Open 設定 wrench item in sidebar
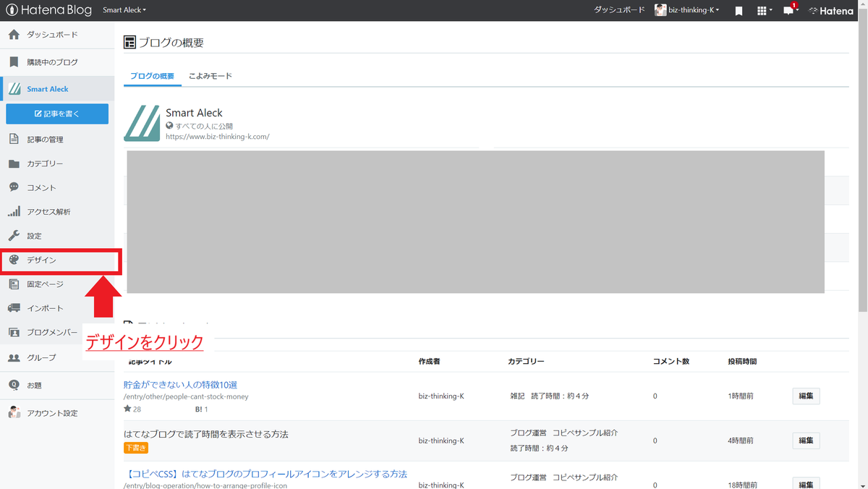This screenshot has width=868, height=489. [57, 236]
